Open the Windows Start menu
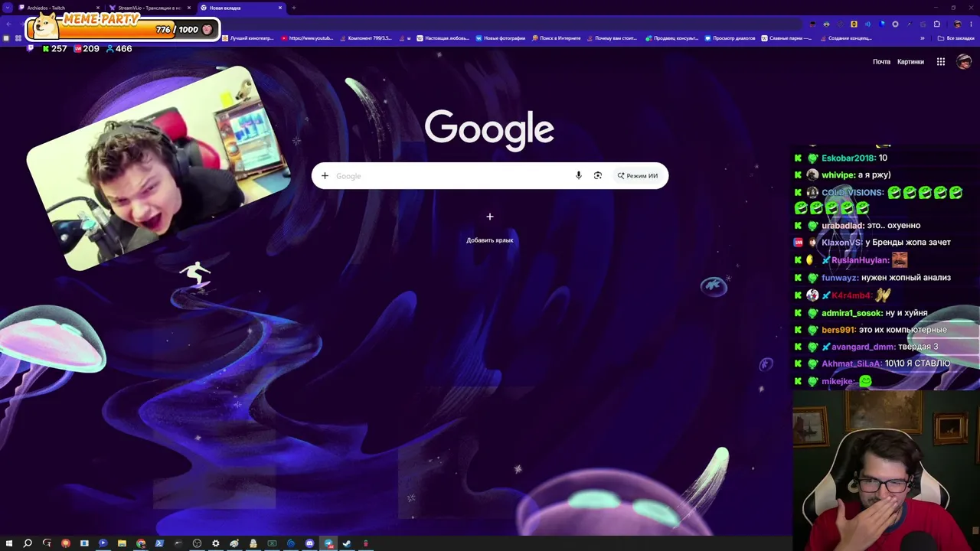This screenshot has height=551, width=980. 9,543
